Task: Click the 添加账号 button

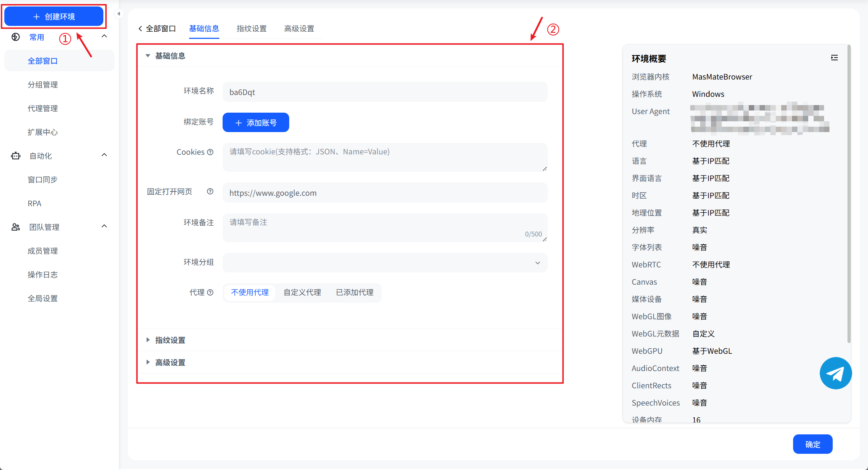Action: (x=256, y=123)
